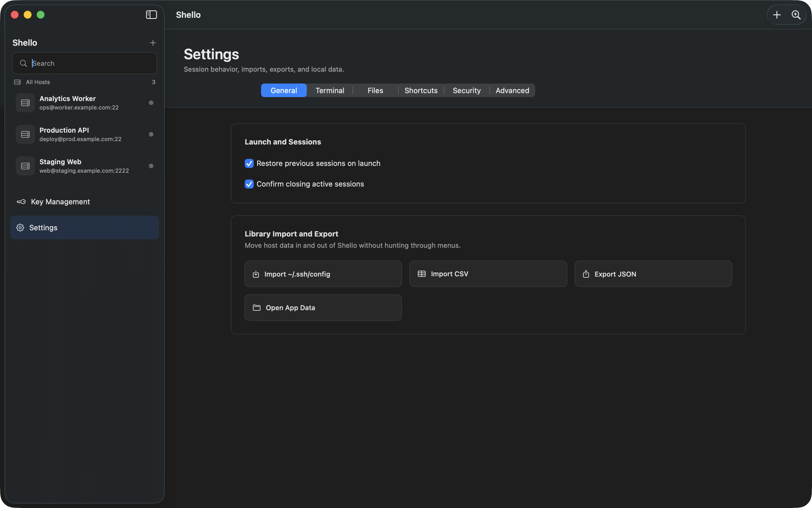Select the Staging Web host

[x=85, y=166]
